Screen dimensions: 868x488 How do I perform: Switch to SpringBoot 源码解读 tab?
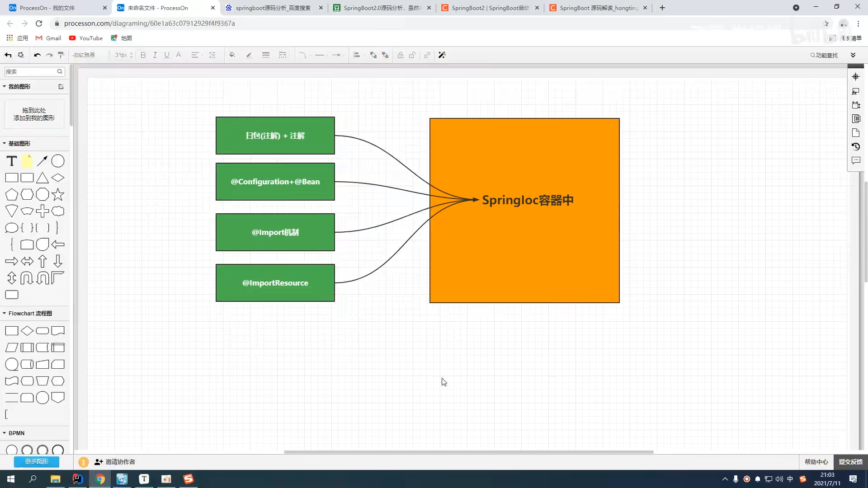[x=599, y=8]
